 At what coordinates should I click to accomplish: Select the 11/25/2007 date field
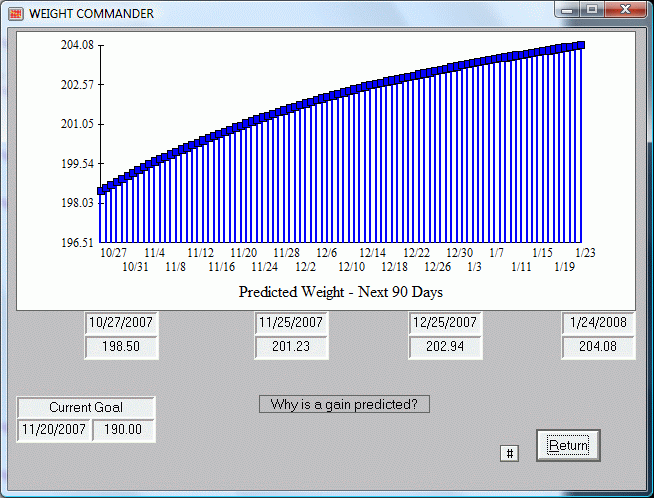(x=291, y=323)
